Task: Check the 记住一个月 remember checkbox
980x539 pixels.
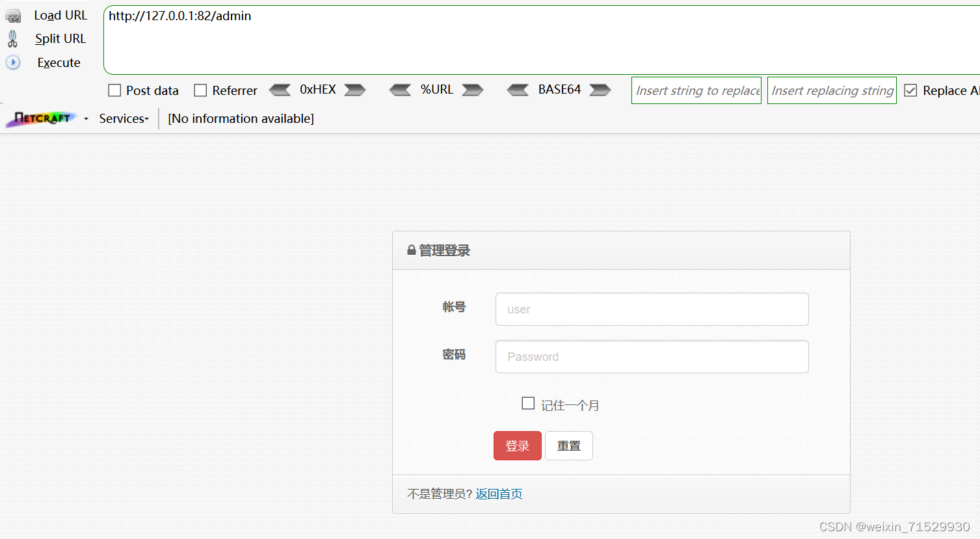Action: point(528,403)
